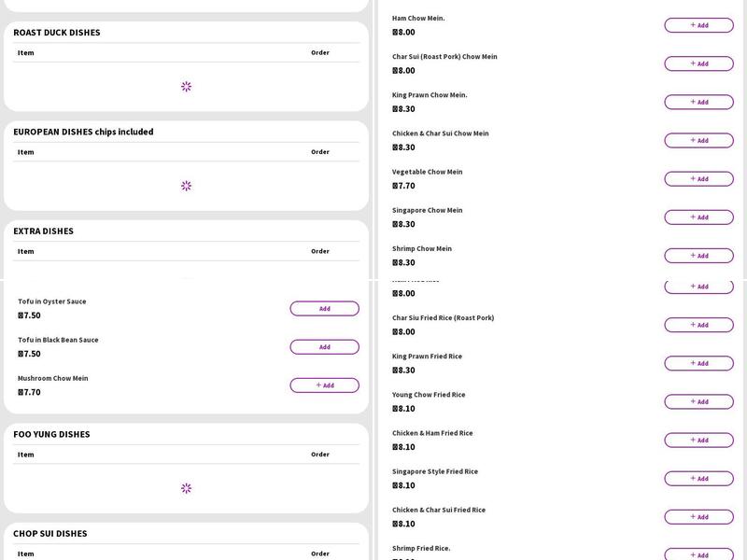
Task: Expand the FOO YUNG DISHES section
Action: [x=51, y=434]
